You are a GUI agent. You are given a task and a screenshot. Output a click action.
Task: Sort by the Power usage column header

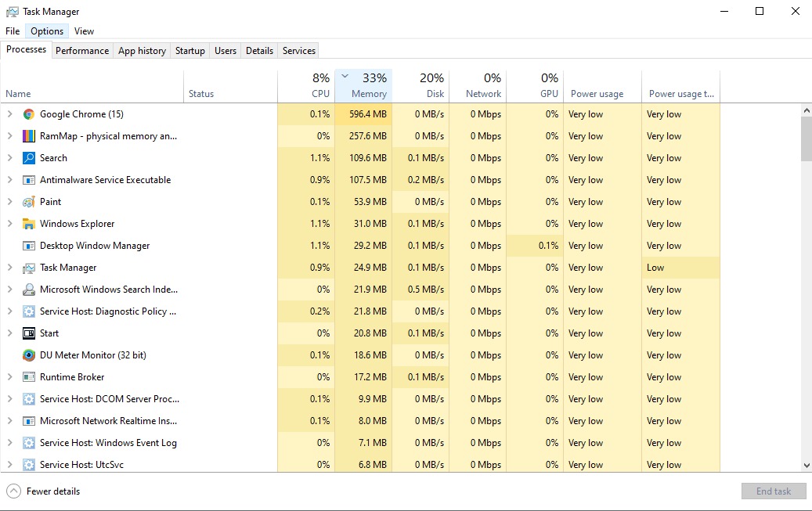[602, 86]
